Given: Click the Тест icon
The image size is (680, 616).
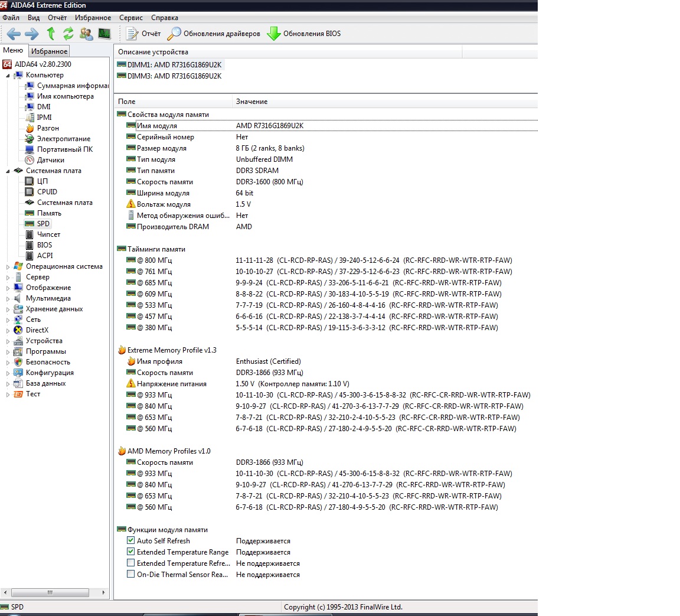Looking at the screenshot, I should click(x=18, y=394).
